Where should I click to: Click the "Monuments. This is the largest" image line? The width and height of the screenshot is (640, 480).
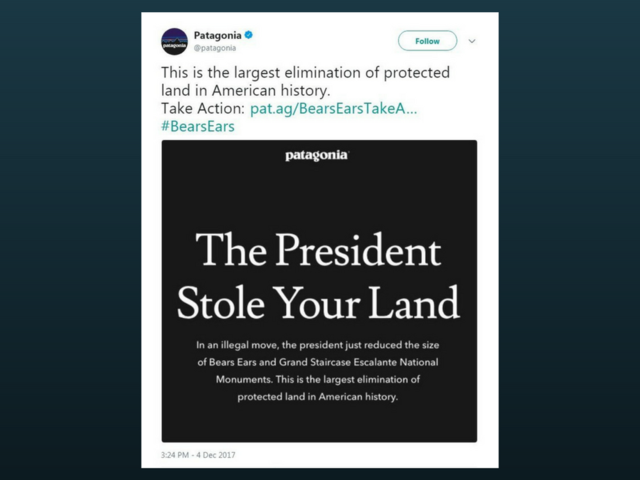318,379
